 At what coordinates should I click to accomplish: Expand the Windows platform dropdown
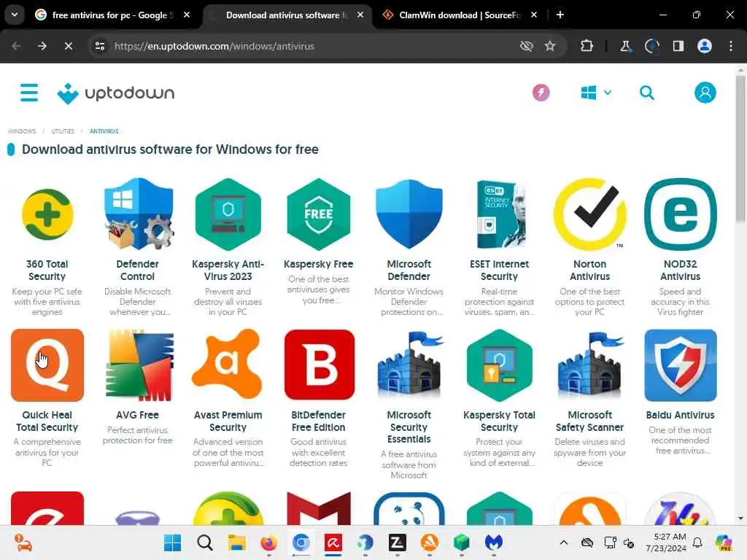pos(596,93)
